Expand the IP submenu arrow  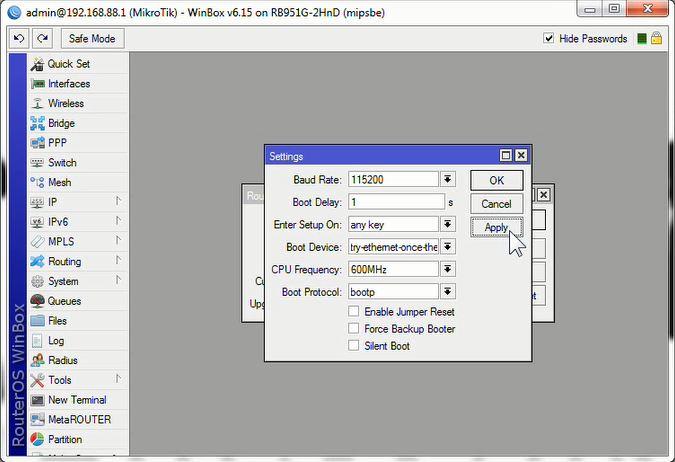coord(118,201)
